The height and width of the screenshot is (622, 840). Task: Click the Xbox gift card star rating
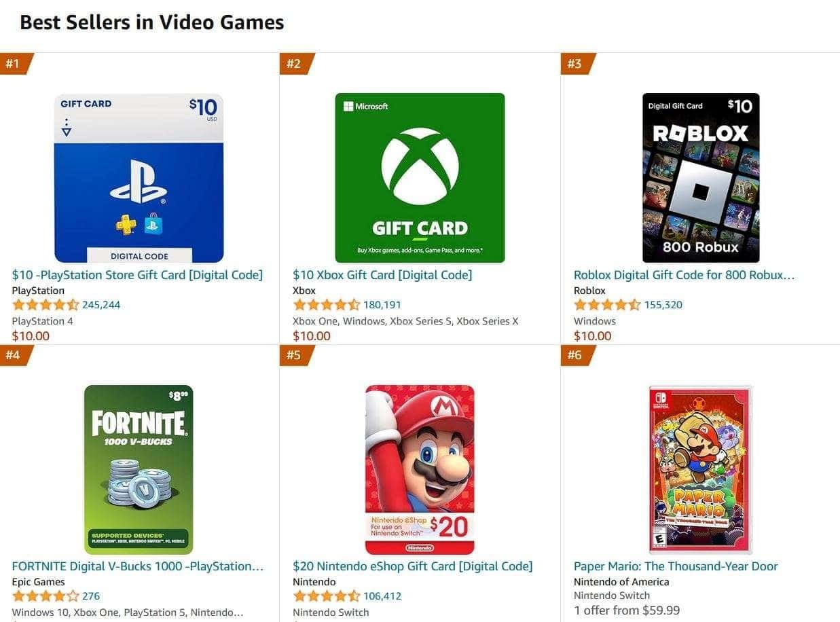point(327,305)
